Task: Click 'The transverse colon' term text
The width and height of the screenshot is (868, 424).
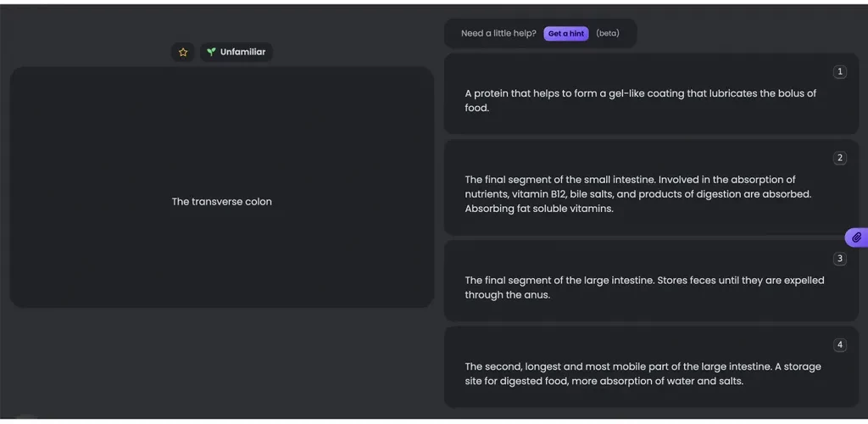Action: [222, 202]
